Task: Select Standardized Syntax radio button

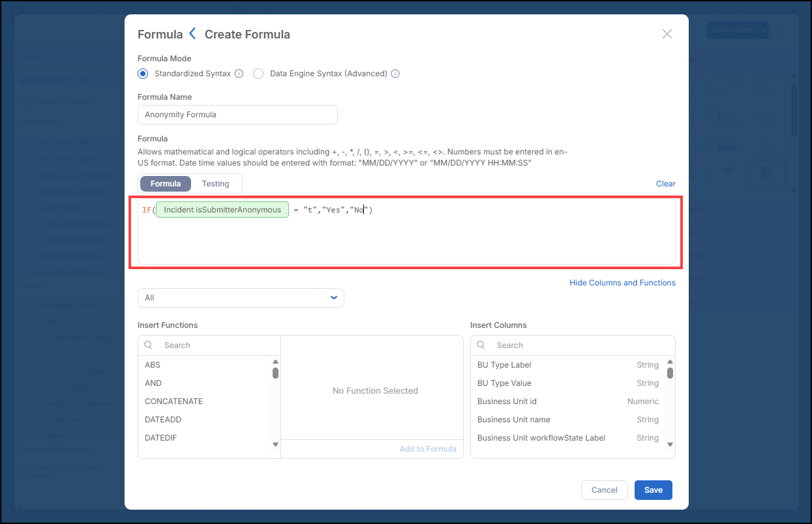Action: pos(143,74)
